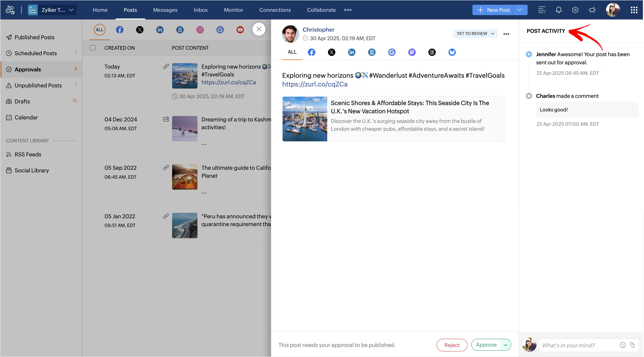
Task: Click the notifications bell icon
Action: [x=558, y=10]
